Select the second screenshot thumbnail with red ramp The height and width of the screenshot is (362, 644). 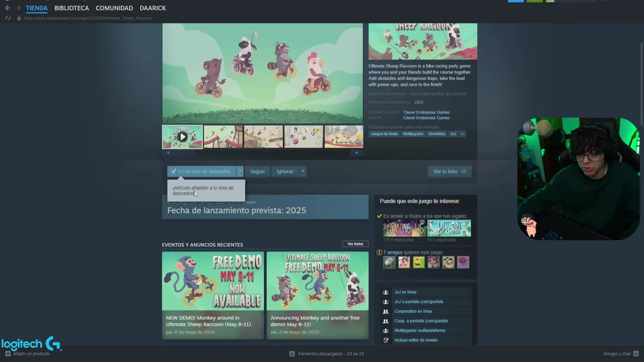pyautogui.click(x=223, y=137)
